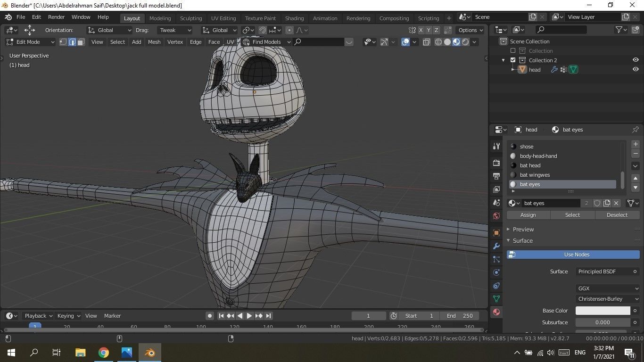Viewport: 644px width, 362px height.
Task: Open Output properties tab
Action: [496, 176]
